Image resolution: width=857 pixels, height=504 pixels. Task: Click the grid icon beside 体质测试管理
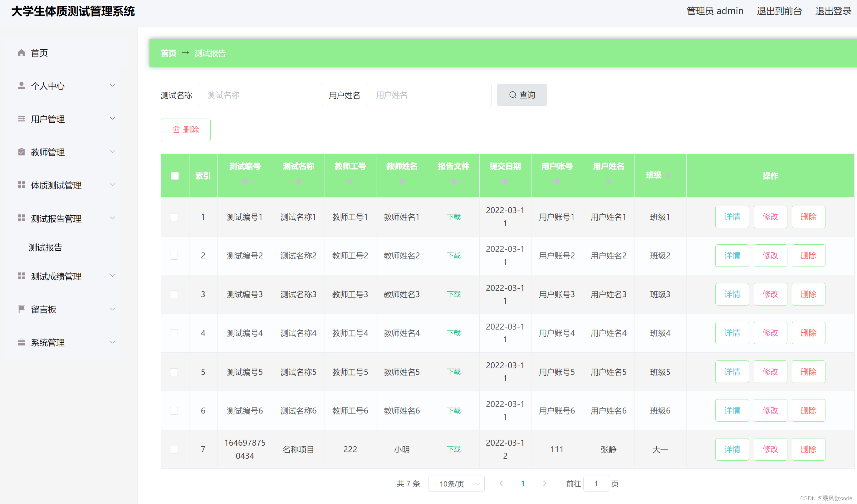tap(22, 185)
